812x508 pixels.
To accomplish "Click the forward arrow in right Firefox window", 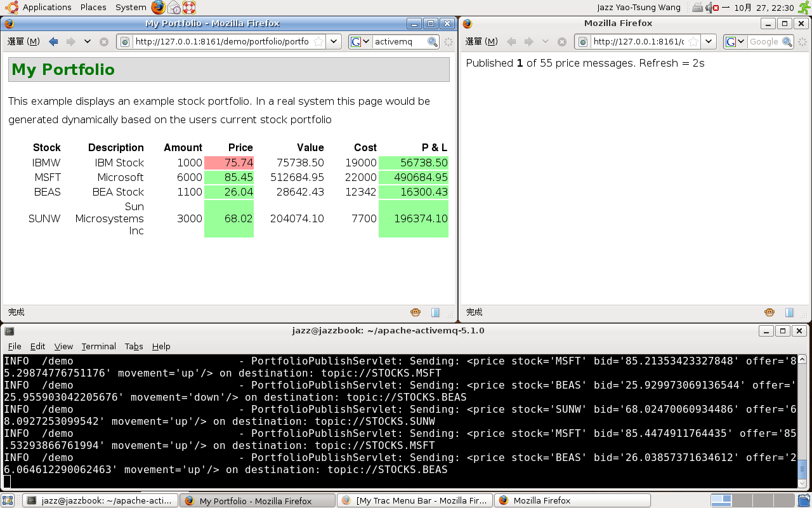I will [528, 42].
